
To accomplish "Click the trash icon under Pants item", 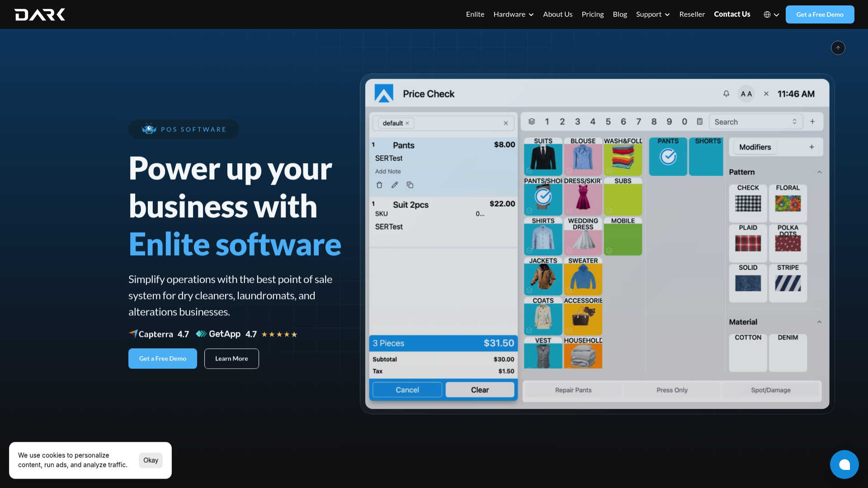I will click(379, 185).
